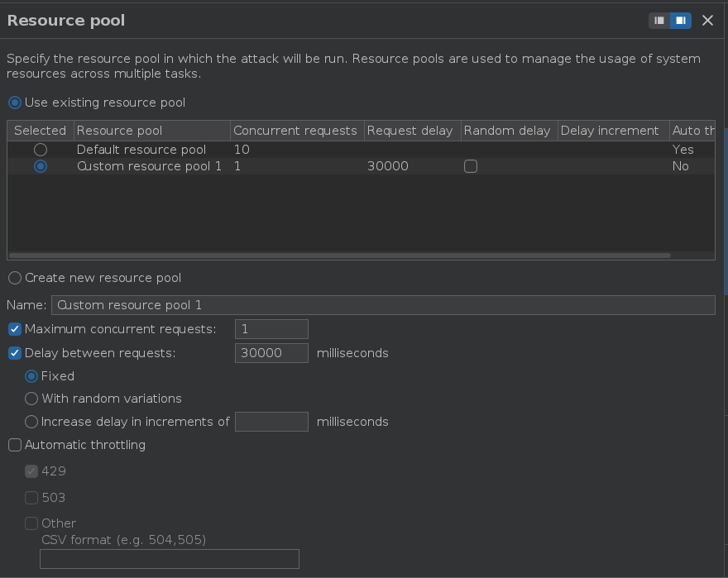Disable Delay between requests checkbox

(15, 353)
